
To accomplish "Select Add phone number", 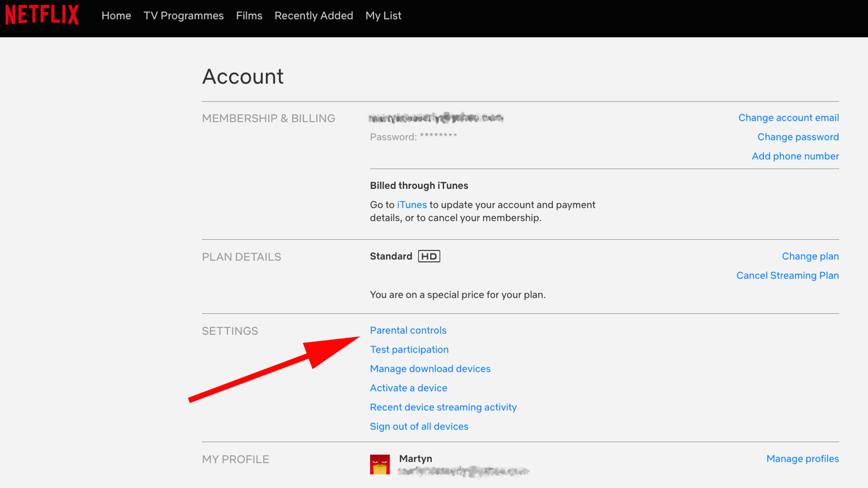I will click(795, 156).
